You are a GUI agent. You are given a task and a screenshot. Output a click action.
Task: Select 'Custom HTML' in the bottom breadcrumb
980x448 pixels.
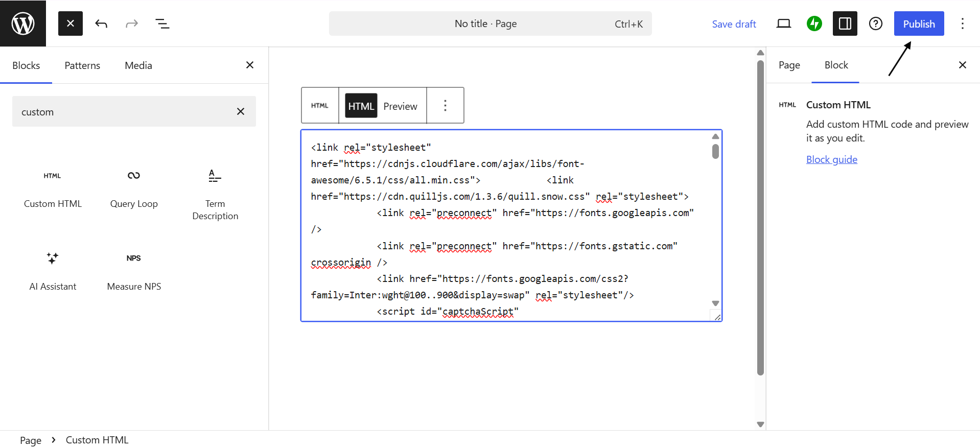pos(97,440)
